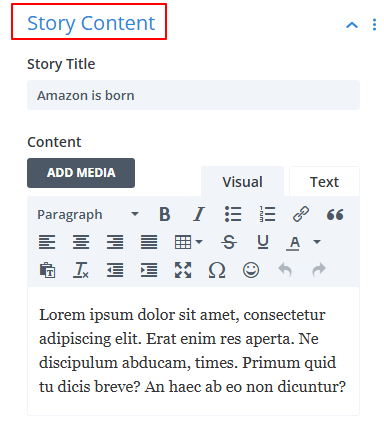Apply strikethrough formatting
384x439 pixels.
[229, 242]
